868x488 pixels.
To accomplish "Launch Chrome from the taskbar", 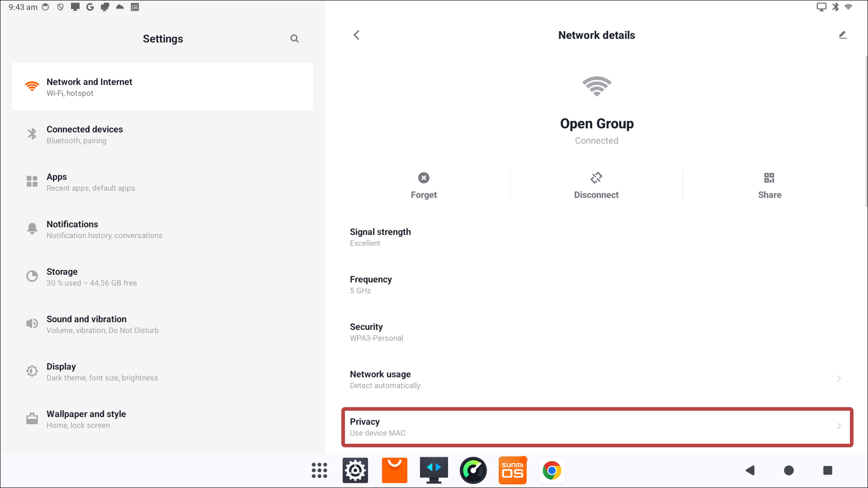I will pos(552,470).
